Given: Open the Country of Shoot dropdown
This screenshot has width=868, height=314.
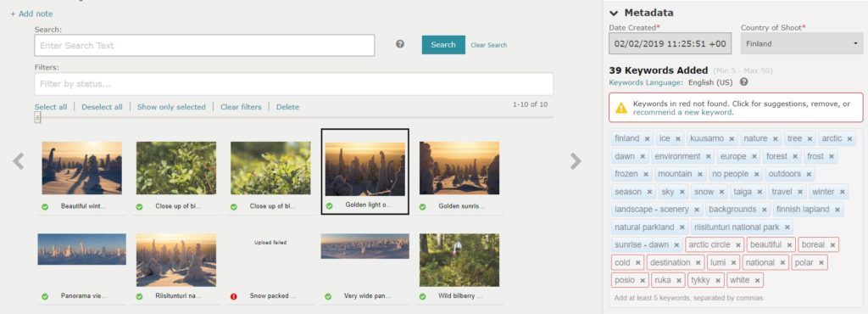Looking at the screenshot, I should point(802,43).
